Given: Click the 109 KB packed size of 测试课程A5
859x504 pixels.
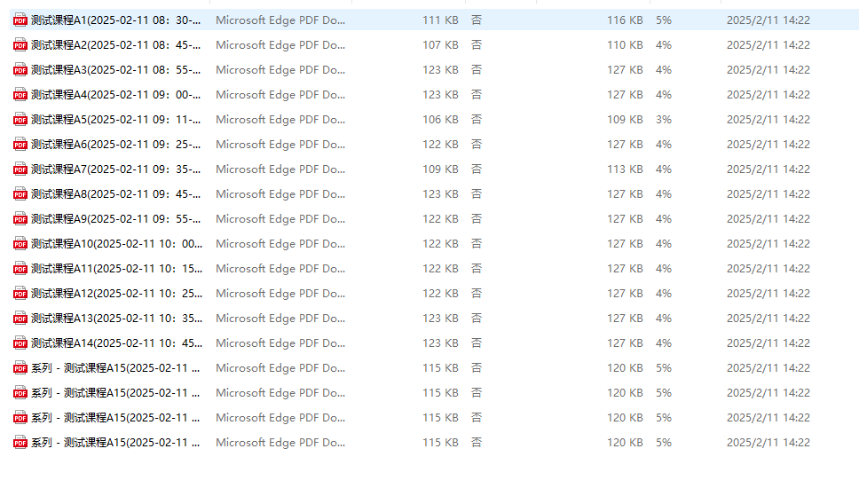Looking at the screenshot, I should [625, 120].
